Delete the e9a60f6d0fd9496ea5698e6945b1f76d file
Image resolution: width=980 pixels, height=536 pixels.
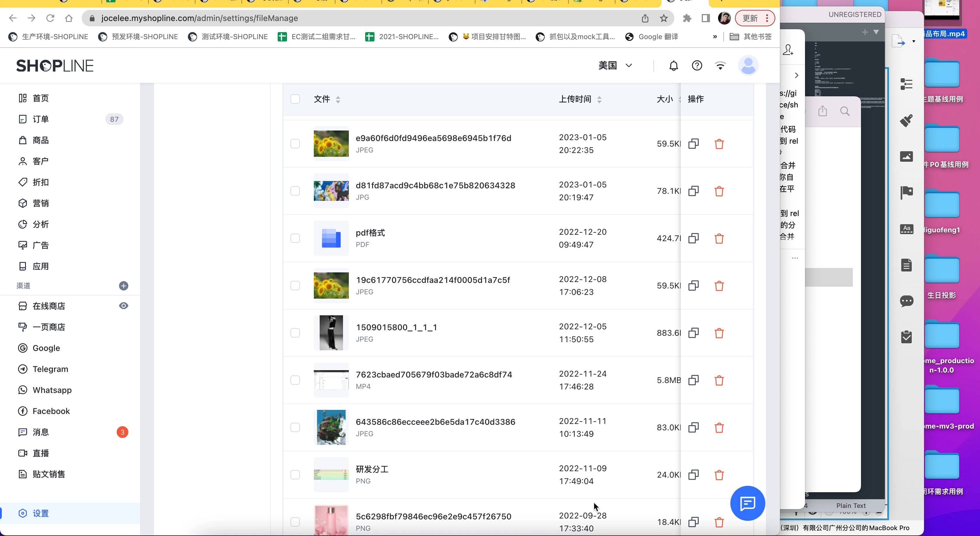(719, 144)
